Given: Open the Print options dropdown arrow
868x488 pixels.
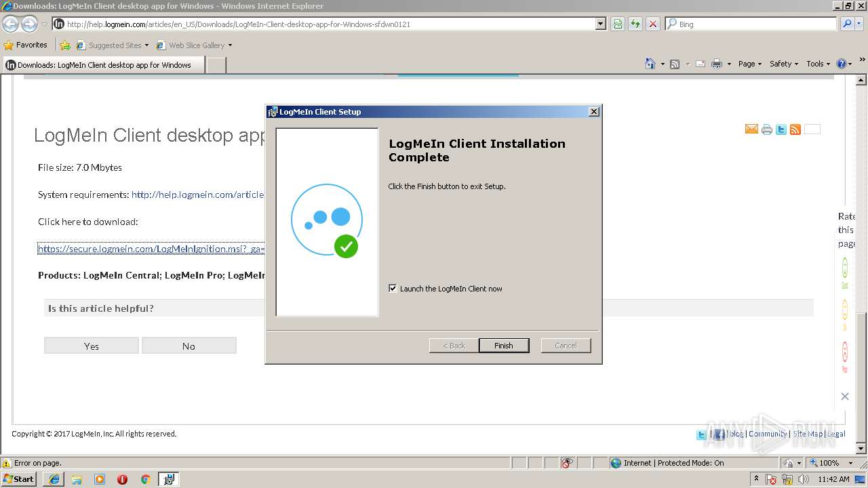Looking at the screenshot, I should (729, 64).
